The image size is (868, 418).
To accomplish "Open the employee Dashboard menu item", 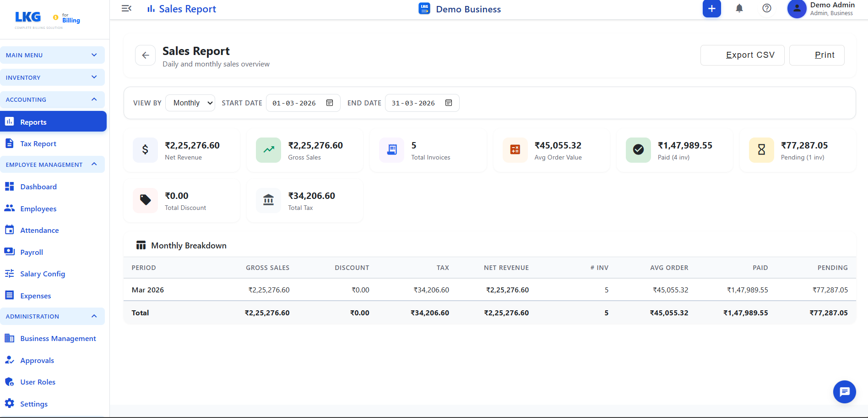I will (x=53, y=187).
